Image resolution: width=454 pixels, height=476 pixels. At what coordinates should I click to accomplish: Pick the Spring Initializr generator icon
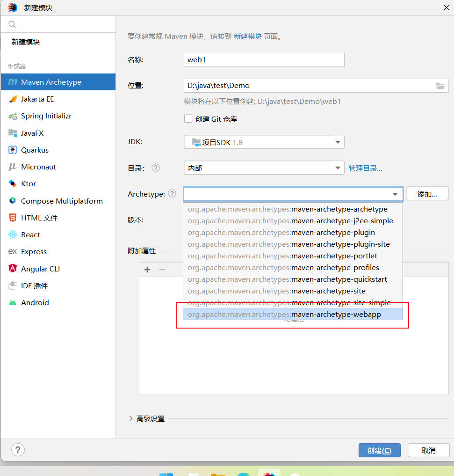click(13, 116)
